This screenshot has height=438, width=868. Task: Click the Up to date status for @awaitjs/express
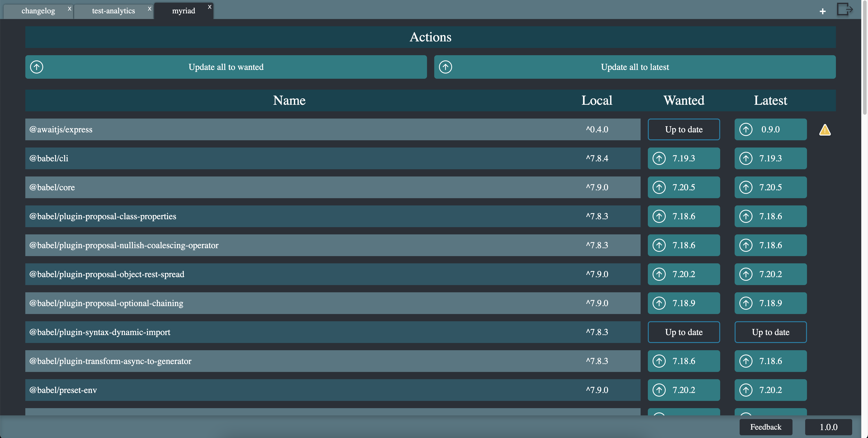tap(683, 129)
